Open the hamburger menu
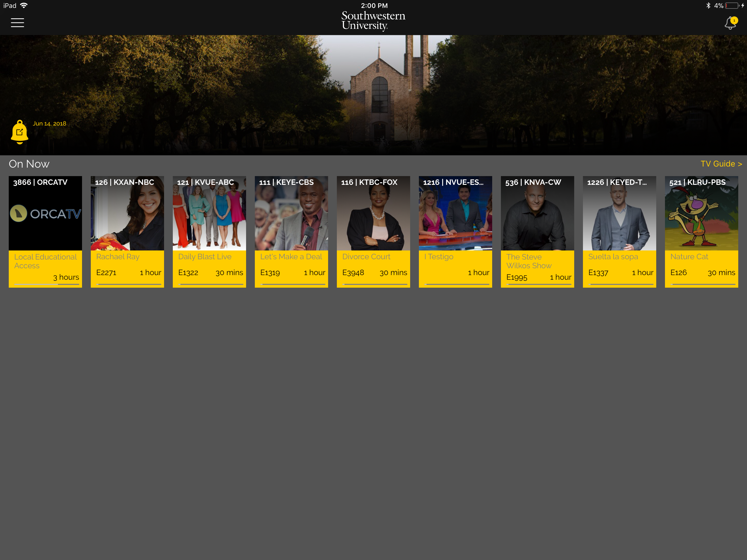 pos(17,23)
